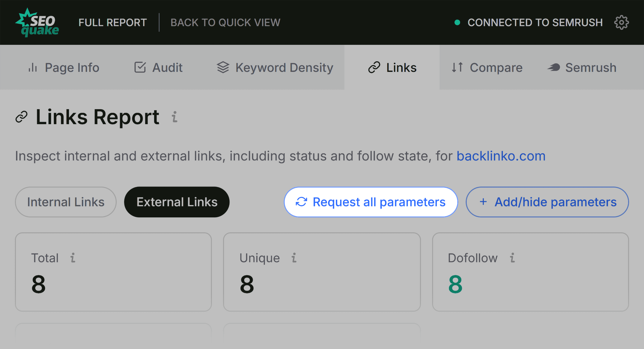644x349 pixels.
Task: Switch to the Compare tab
Action: point(487,67)
